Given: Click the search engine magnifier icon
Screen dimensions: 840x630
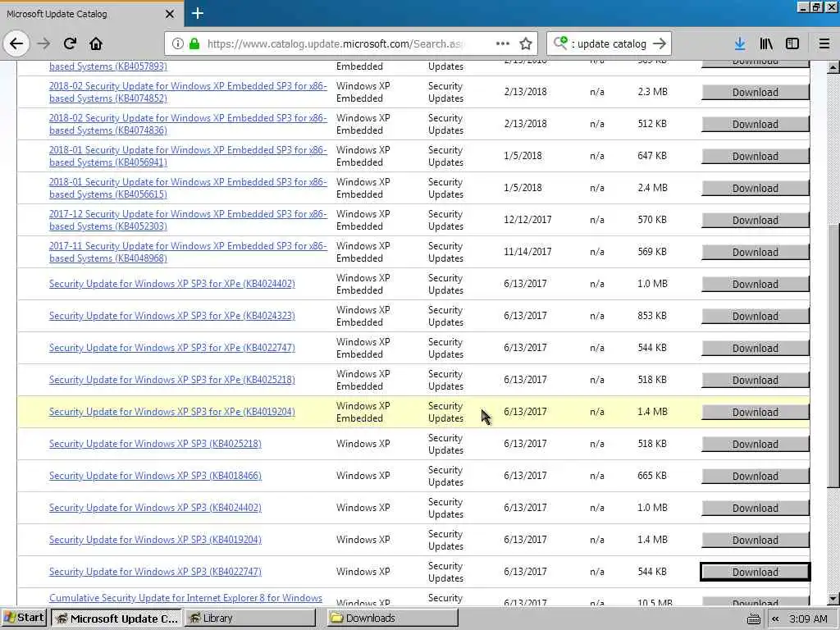Looking at the screenshot, I should tap(560, 43).
